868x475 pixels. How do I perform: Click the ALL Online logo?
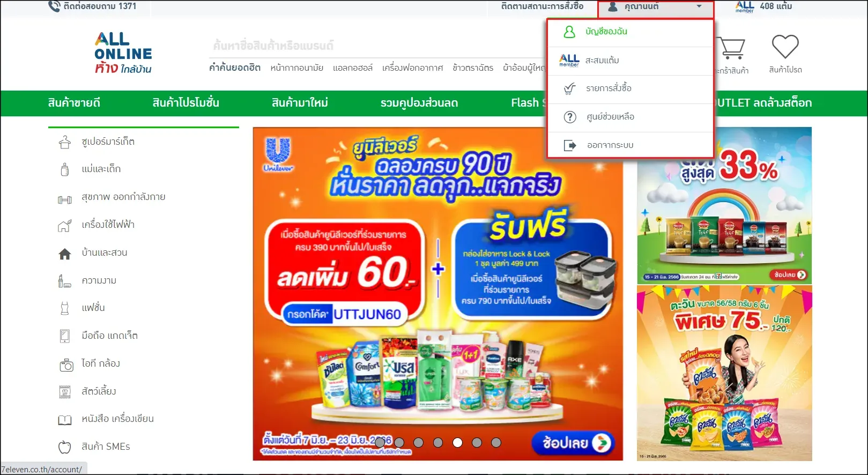pos(123,53)
